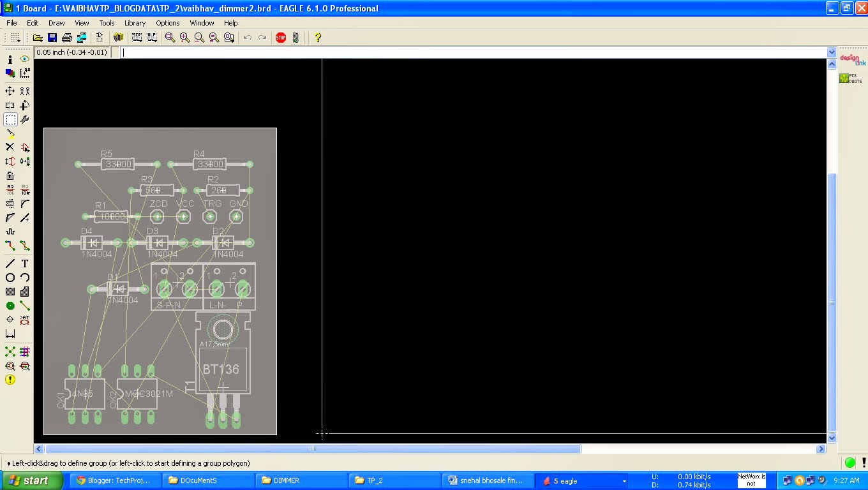Click the Use library books icon
The height and width of the screenshot is (490, 868).
(118, 38)
